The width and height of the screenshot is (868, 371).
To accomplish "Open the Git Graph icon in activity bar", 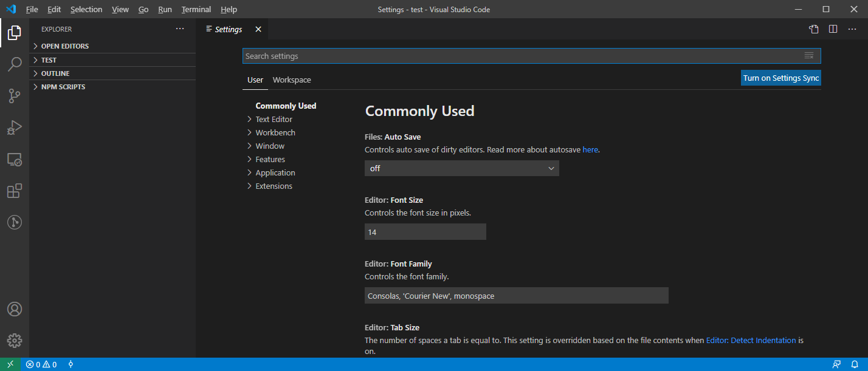I will click(15, 222).
